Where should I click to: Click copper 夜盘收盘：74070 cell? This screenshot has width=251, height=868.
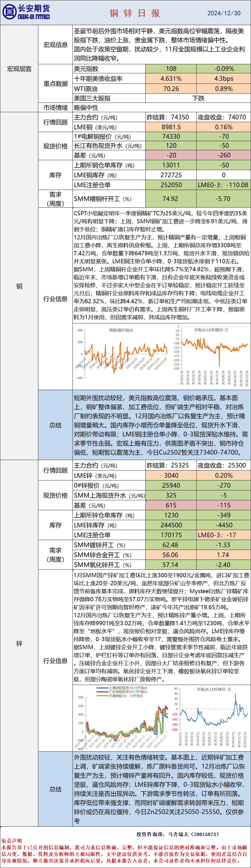[224, 117]
